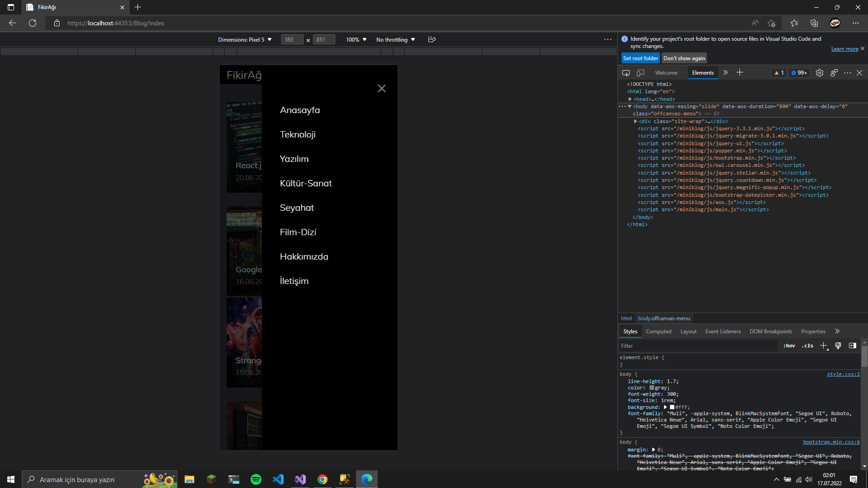868x488 pixels.
Task: Close the offcanvas mobile menu X
Action: [x=382, y=89]
